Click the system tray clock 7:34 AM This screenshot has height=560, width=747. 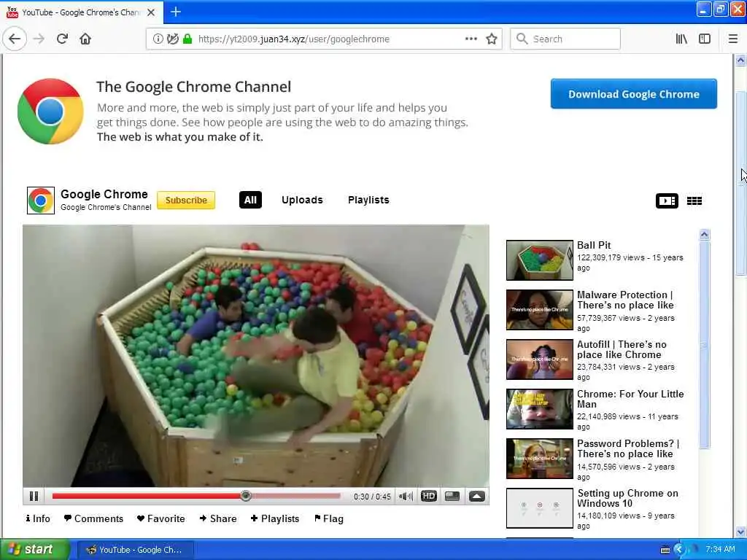tap(720, 550)
